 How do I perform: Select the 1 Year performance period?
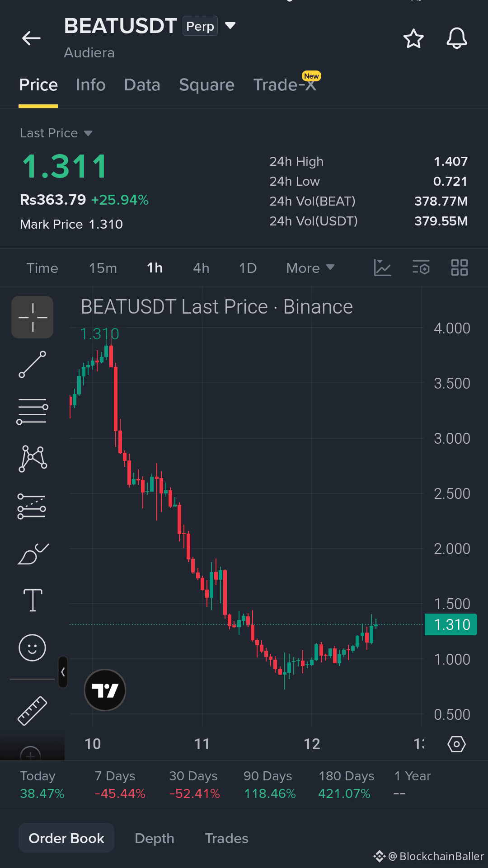pos(412,784)
